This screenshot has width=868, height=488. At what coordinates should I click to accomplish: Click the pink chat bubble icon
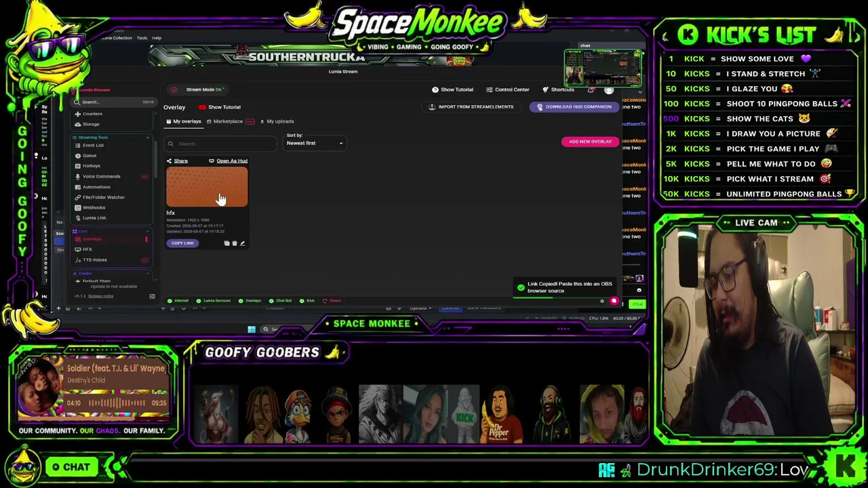tap(614, 301)
